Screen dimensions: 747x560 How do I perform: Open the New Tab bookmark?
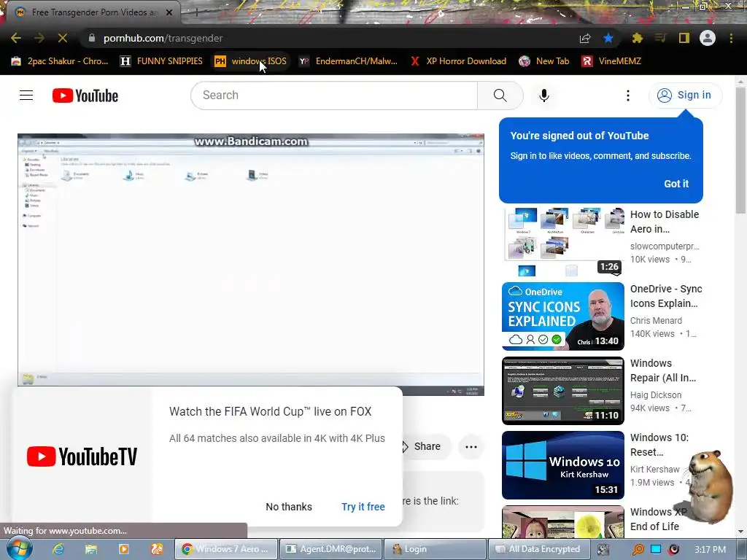(544, 61)
